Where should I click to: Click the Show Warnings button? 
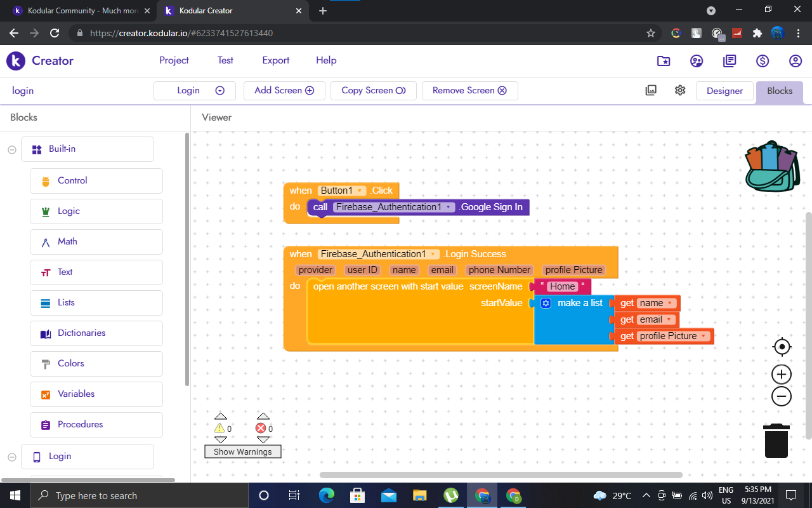pos(242,451)
